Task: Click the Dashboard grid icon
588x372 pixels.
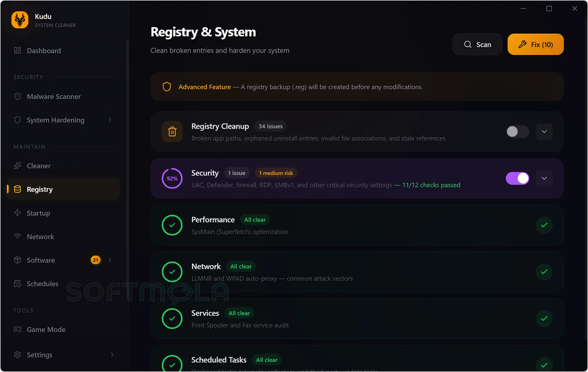Action: [x=17, y=51]
